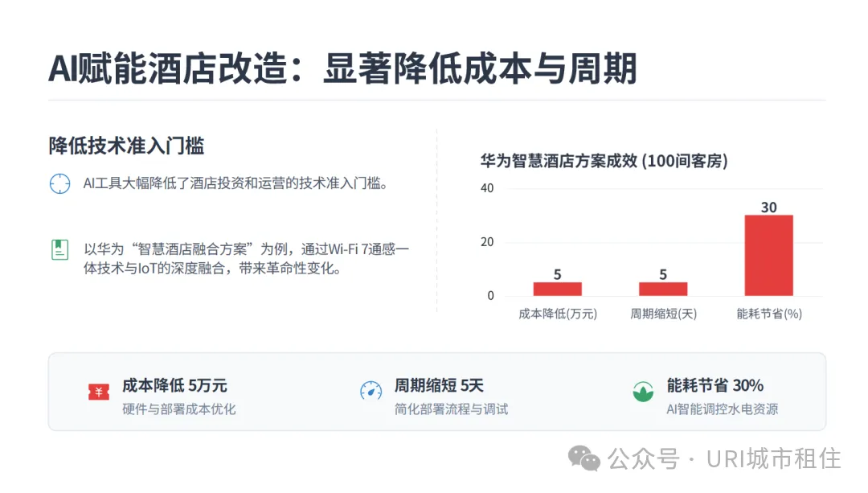Click the 周期缩短 5天 card text
Screen dimensions: 868x493
point(439,386)
